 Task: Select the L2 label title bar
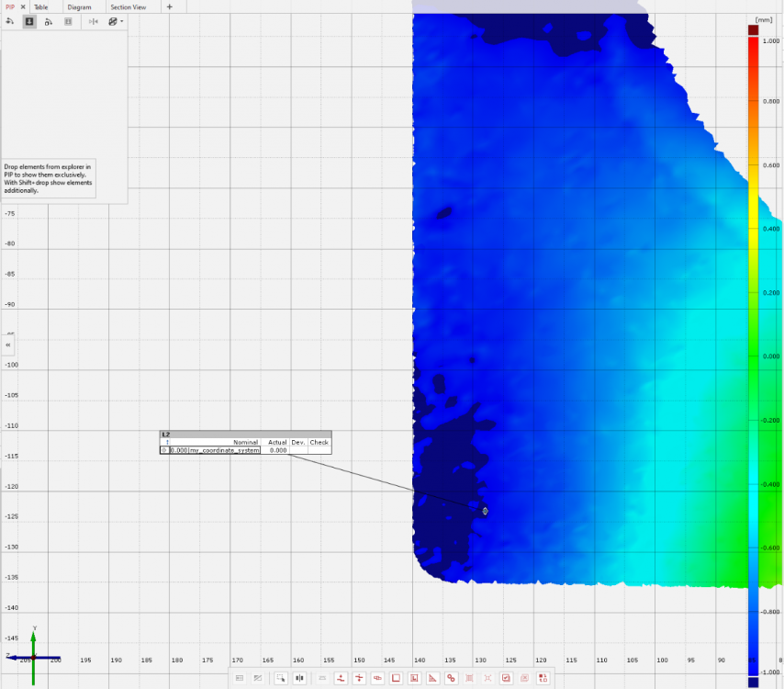[x=245, y=434]
